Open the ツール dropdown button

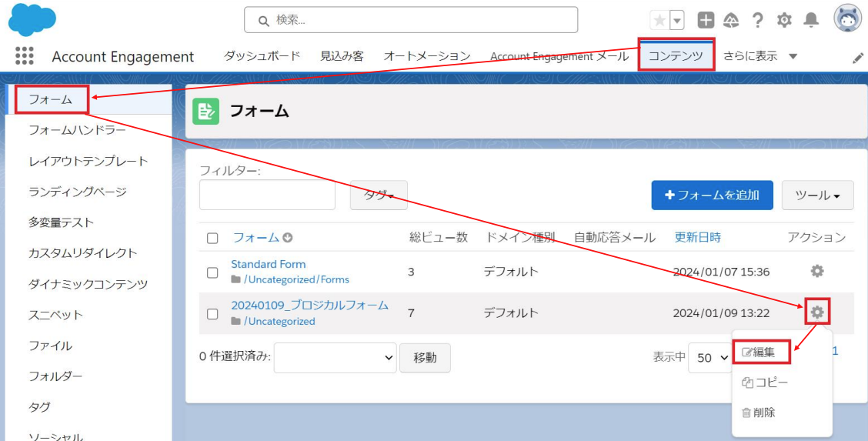click(x=818, y=195)
